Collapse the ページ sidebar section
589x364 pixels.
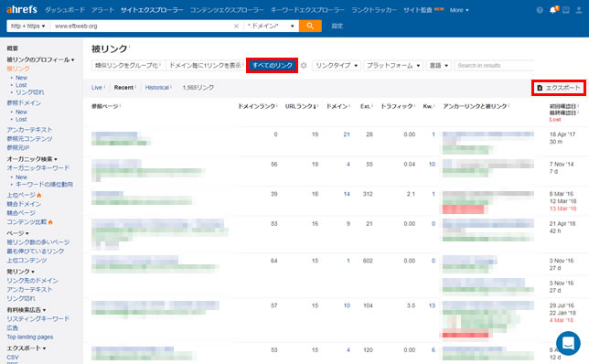pos(17,233)
